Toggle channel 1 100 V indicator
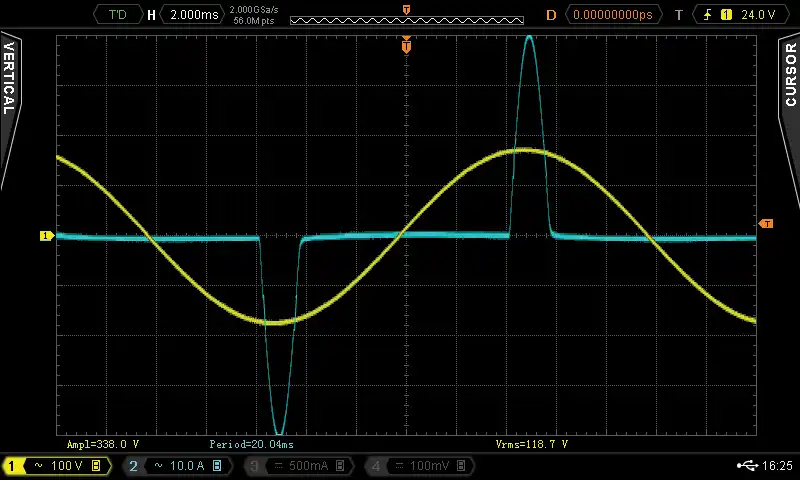 tap(55, 466)
